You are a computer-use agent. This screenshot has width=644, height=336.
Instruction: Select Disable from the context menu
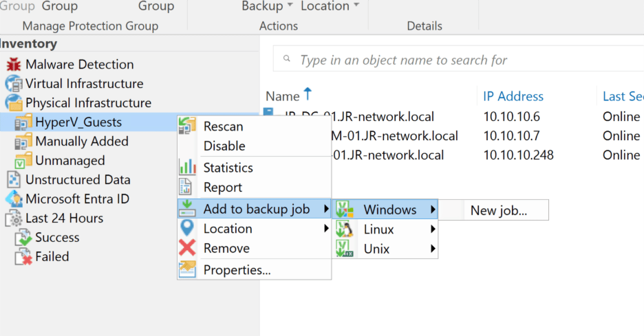pos(224,146)
